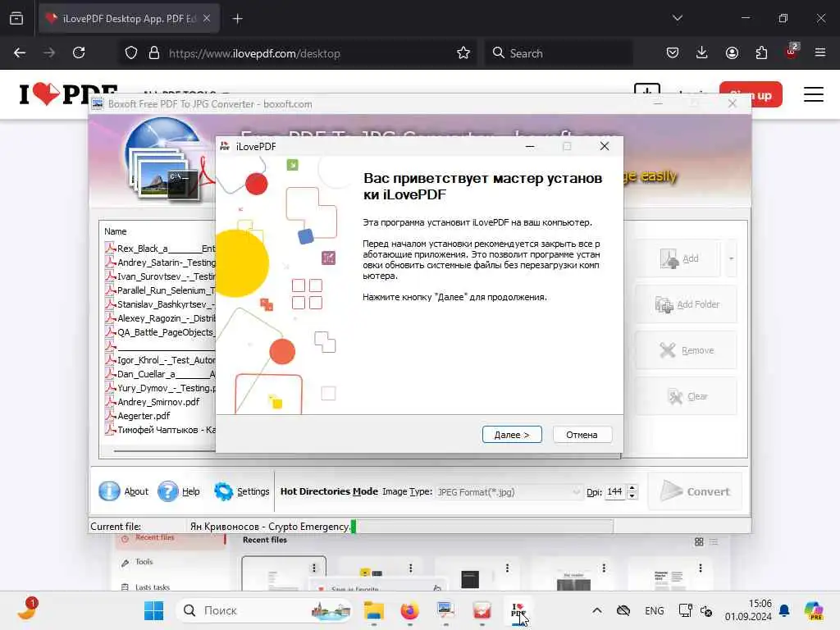Image resolution: width=840 pixels, height=630 pixels.
Task: Select the Ivan_Surovtsev file row
Action: coord(160,276)
